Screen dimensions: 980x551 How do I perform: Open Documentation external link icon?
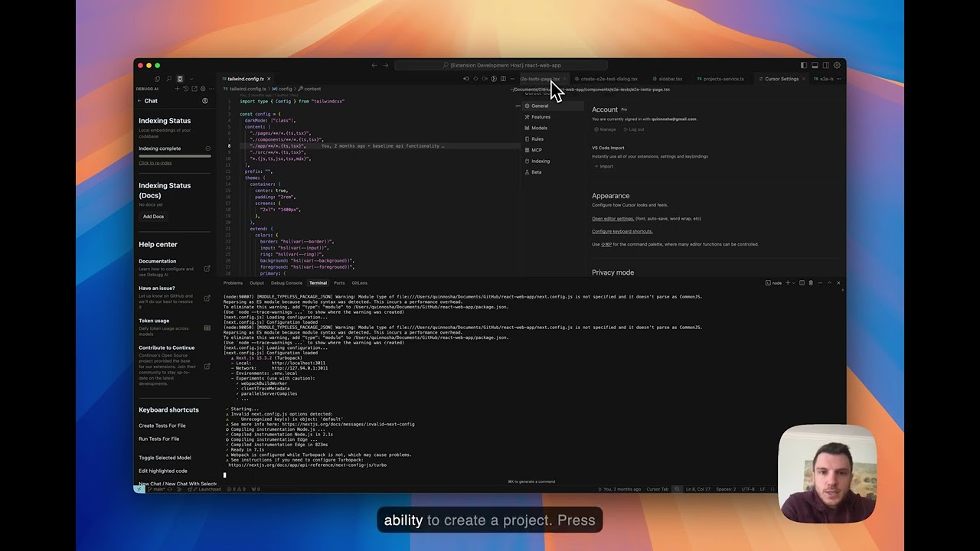207,269
